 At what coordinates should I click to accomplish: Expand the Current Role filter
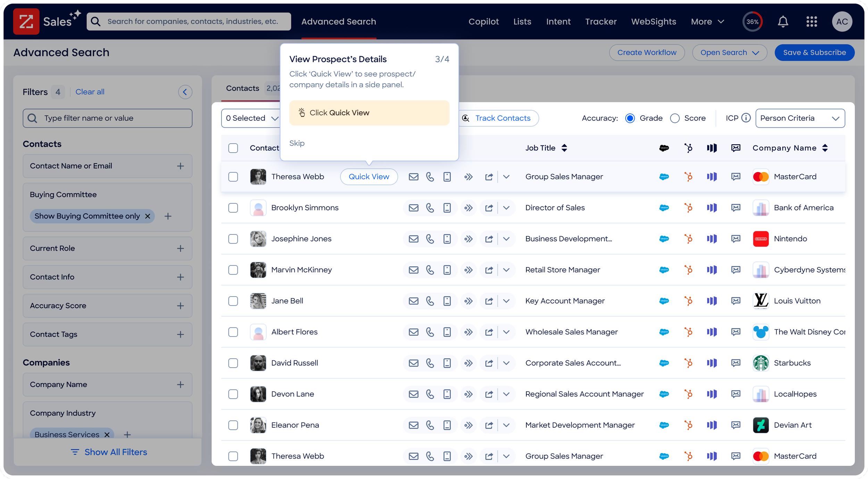pos(180,249)
